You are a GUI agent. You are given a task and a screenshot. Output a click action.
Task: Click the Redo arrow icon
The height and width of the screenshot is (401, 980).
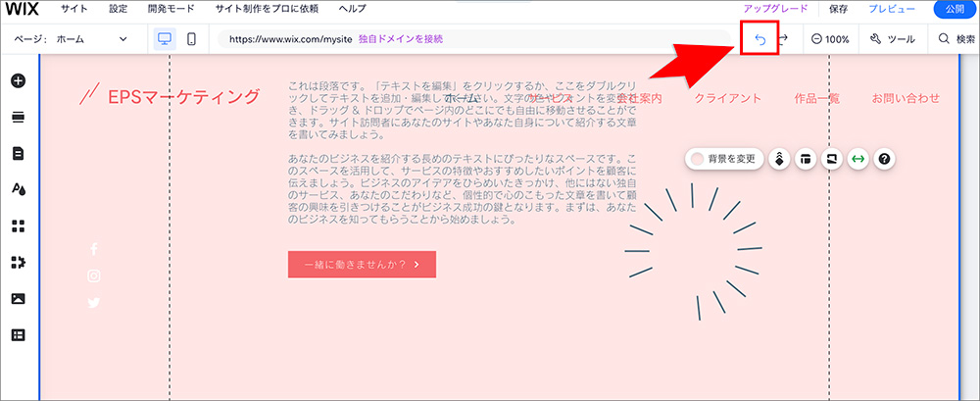pos(783,39)
